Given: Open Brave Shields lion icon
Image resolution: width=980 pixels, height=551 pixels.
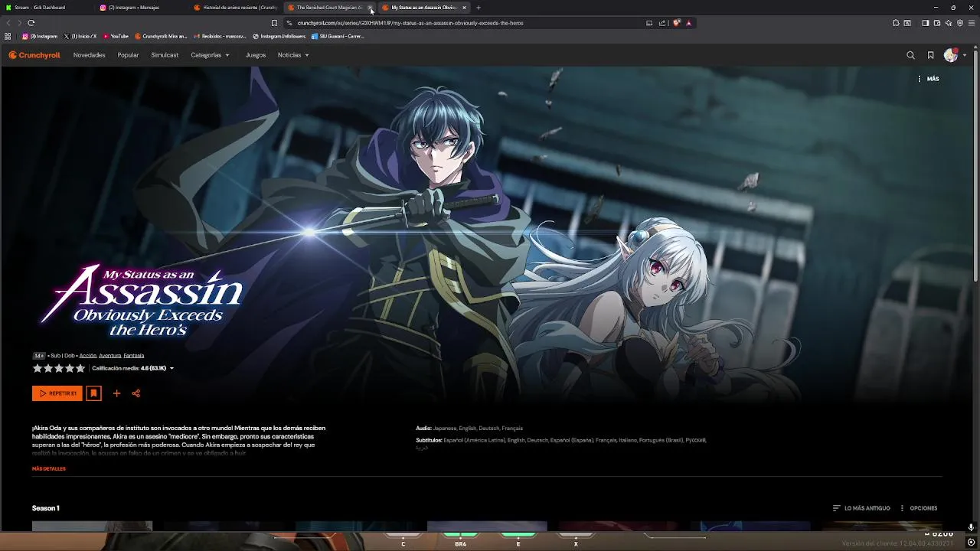Looking at the screenshot, I should coord(677,23).
